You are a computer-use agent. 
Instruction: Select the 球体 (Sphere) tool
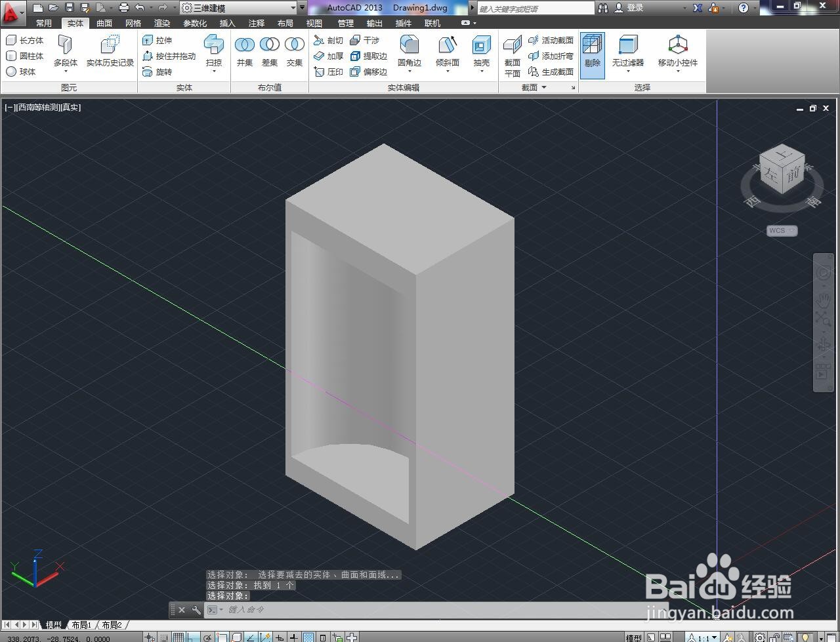coord(21,71)
